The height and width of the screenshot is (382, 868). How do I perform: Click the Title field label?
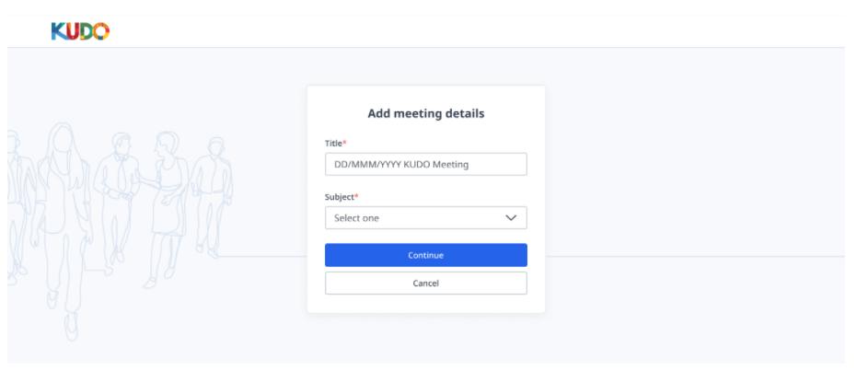coord(333,144)
